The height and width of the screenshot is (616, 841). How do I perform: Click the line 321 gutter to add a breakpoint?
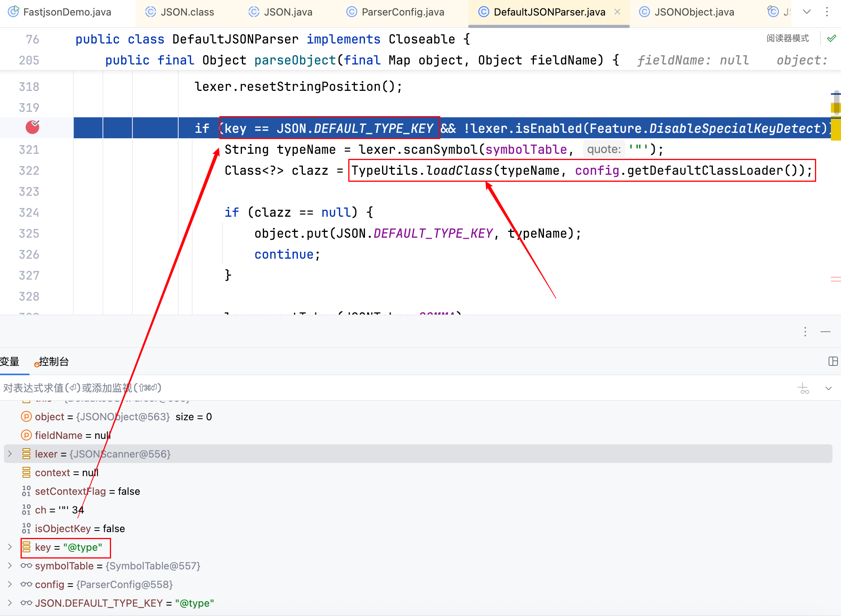point(33,150)
